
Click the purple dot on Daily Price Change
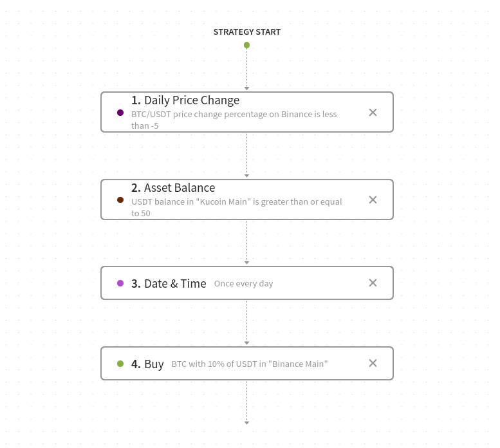tap(120, 113)
